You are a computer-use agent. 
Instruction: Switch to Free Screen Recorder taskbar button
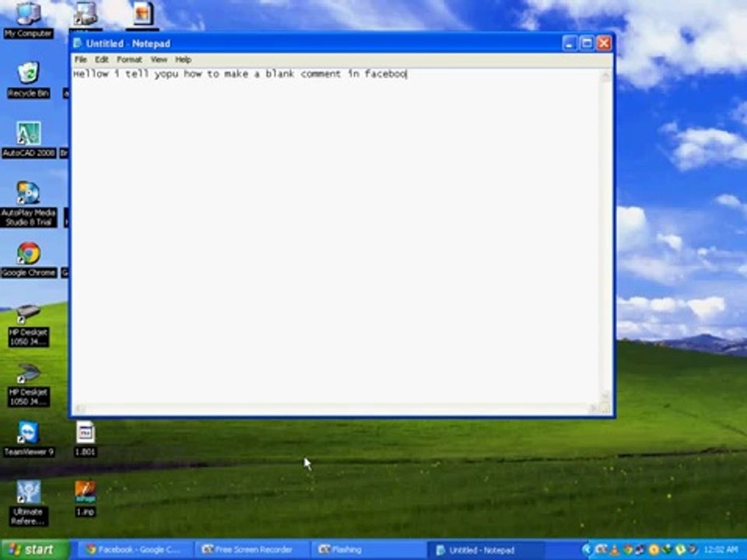click(x=251, y=550)
